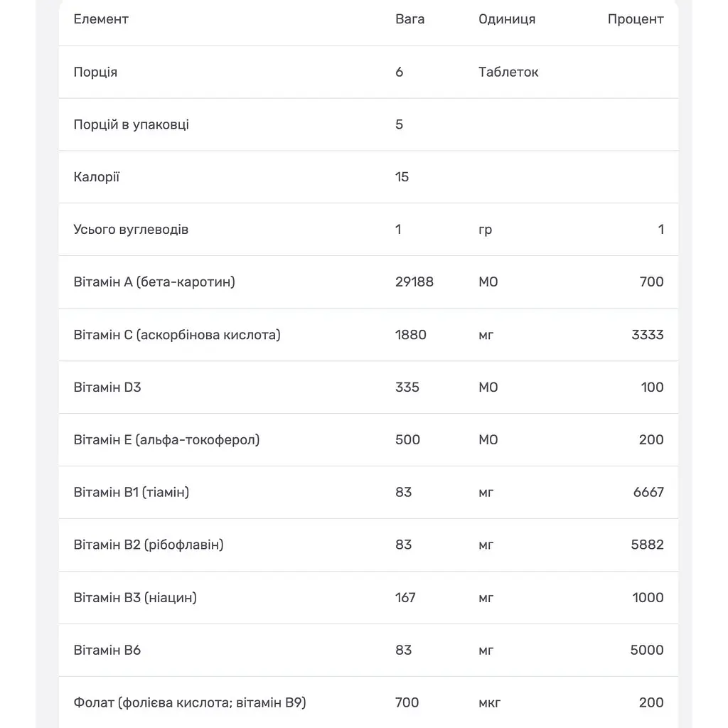Click the 3333 percent value
This screenshot has height=728, width=728.
[x=647, y=335]
